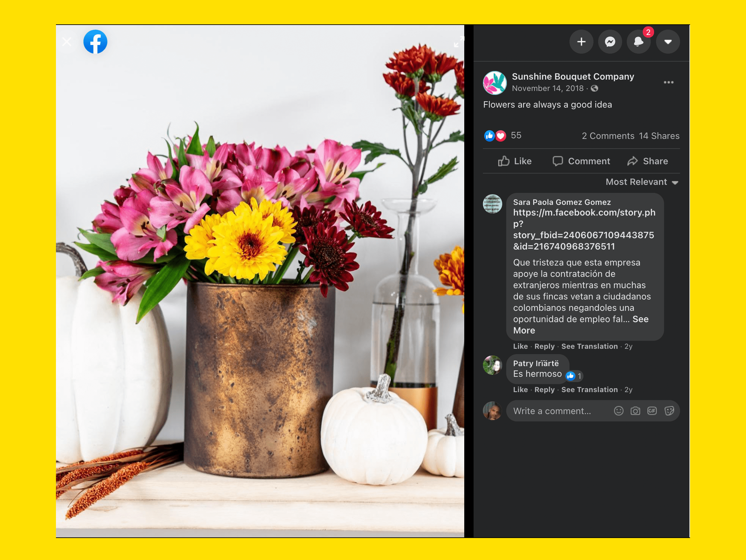Image resolution: width=746 pixels, height=560 pixels.
Task: Expand the account dropdown arrow
Action: [667, 42]
